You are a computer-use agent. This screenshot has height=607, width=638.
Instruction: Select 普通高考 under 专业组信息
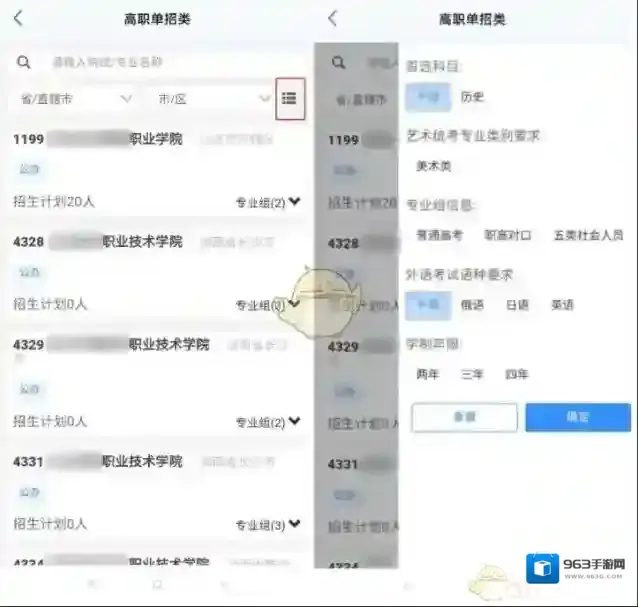pos(439,235)
